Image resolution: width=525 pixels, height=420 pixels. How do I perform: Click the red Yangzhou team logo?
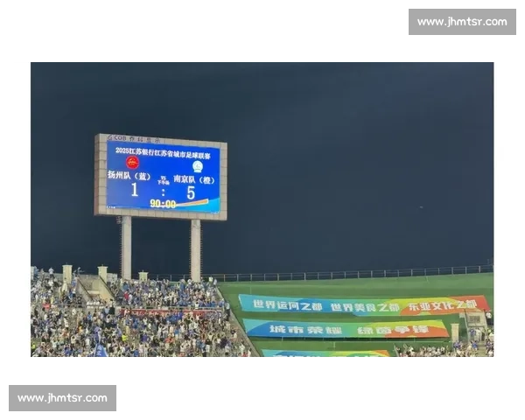[x=133, y=163]
